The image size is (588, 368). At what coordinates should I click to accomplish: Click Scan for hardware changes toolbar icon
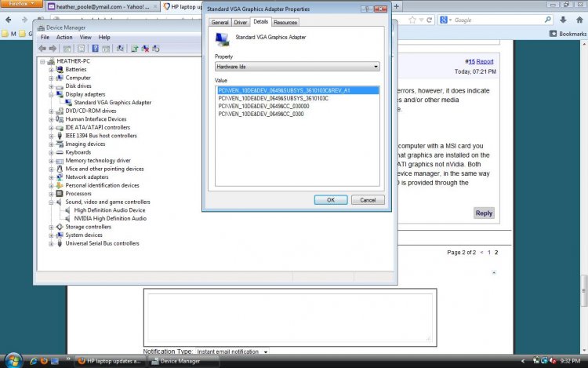(120, 48)
